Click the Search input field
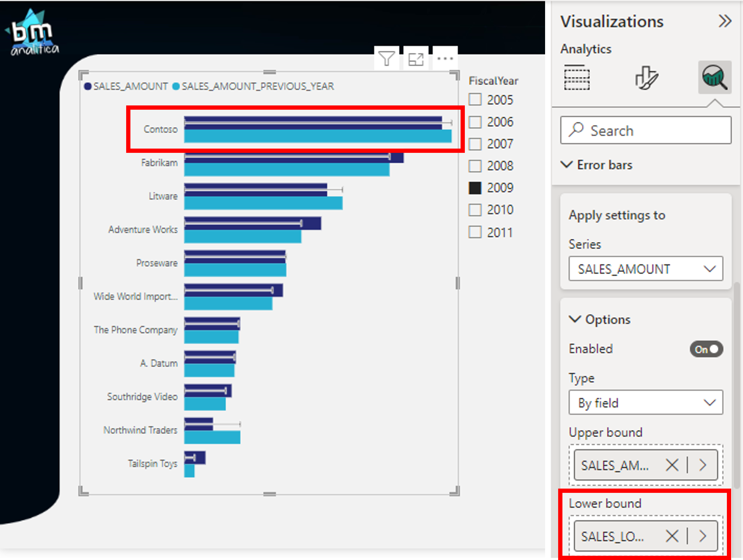This screenshot has height=560, width=743. point(646,130)
